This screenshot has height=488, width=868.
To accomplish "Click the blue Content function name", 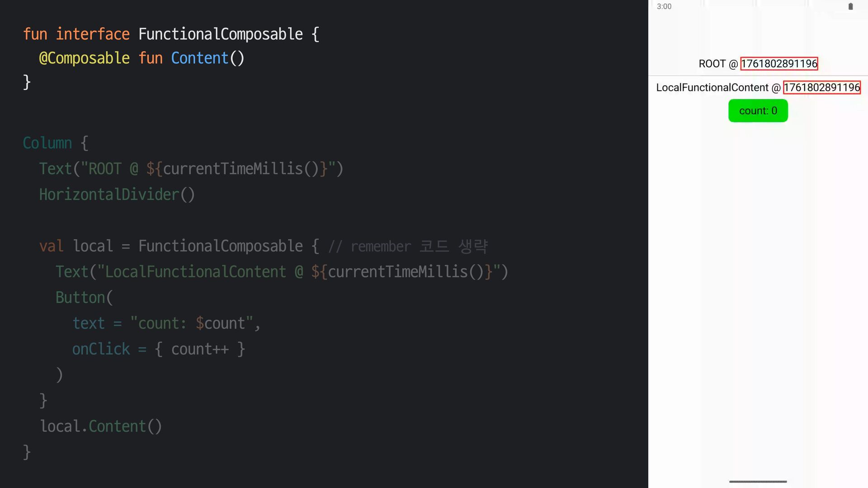I will pyautogui.click(x=199, y=58).
